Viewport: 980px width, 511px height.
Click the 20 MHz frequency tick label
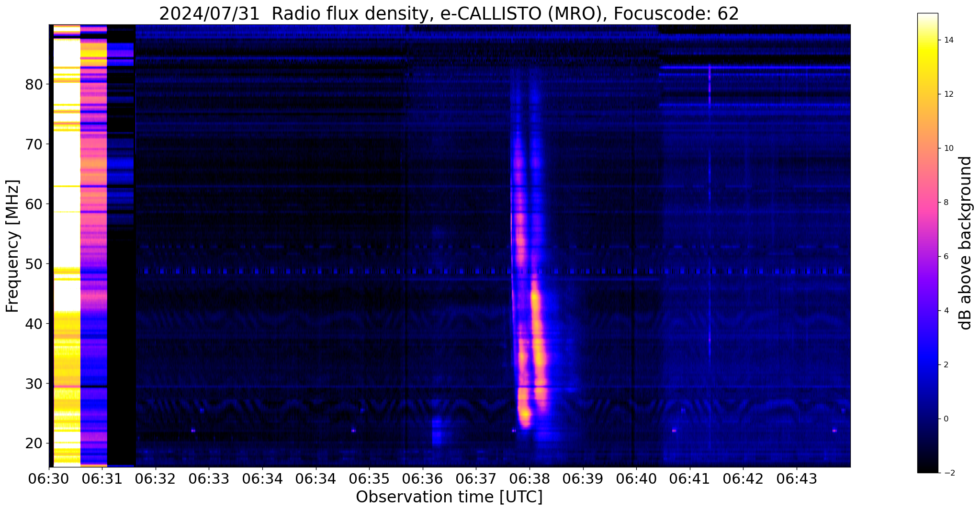tap(34, 443)
